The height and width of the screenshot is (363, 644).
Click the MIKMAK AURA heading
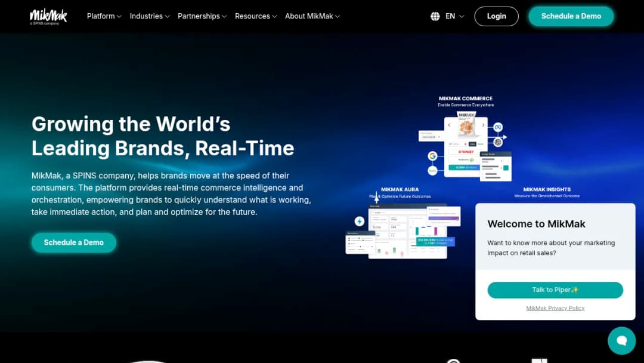(x=400, y=189)
